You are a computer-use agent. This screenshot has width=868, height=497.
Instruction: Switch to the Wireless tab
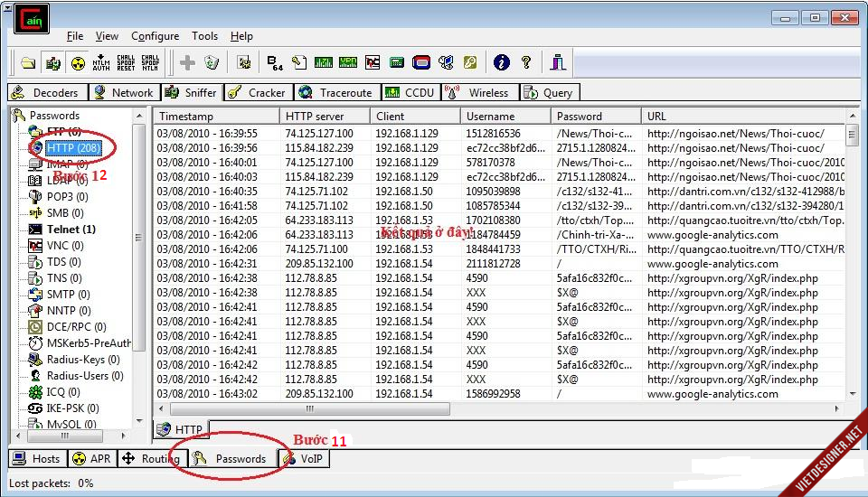coord(479,92)
